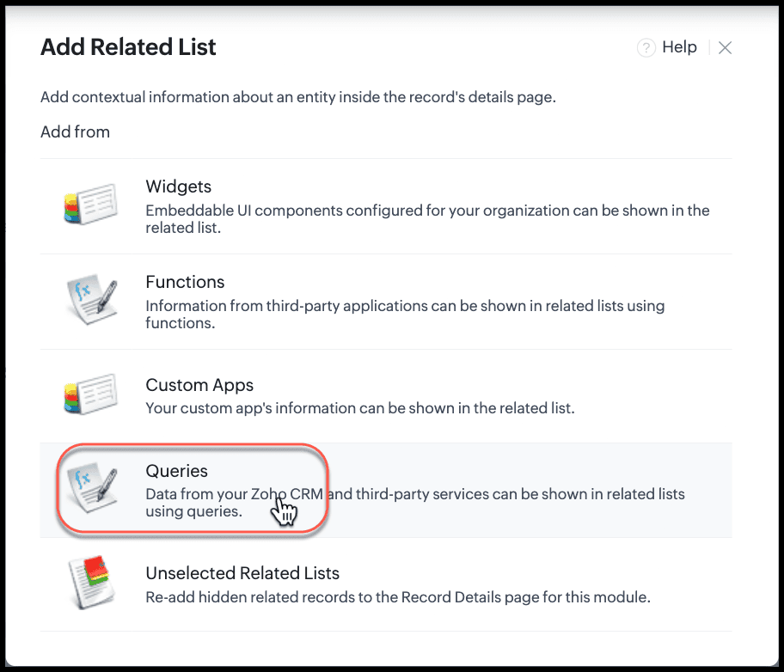Select the Functions option title
Viewport: 784px width, 672px height.
point(185,282)
